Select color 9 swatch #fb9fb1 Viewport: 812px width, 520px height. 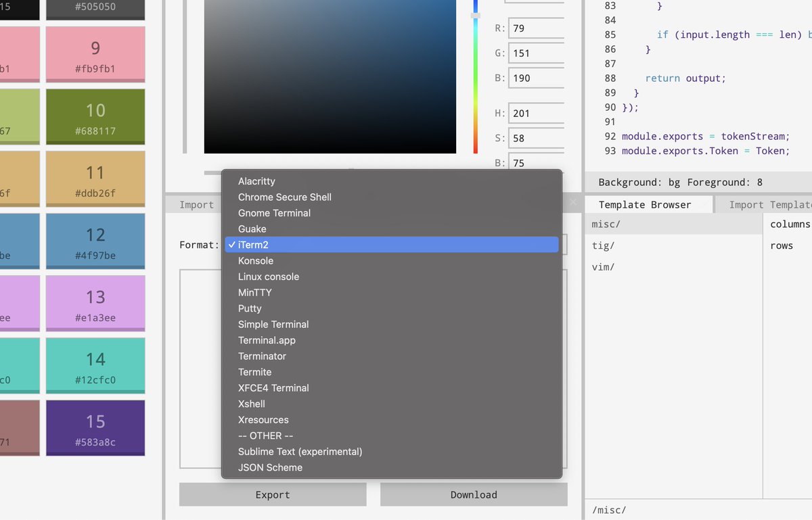coord(95,55)
